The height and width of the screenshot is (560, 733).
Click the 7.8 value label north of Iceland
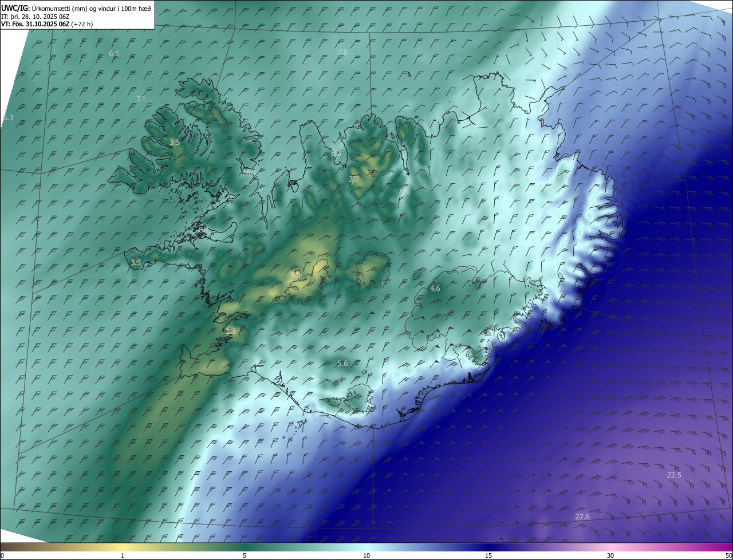tap(342, 52)
